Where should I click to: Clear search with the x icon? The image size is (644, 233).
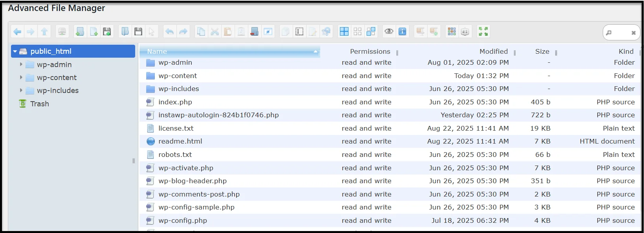tap(633, 33)
